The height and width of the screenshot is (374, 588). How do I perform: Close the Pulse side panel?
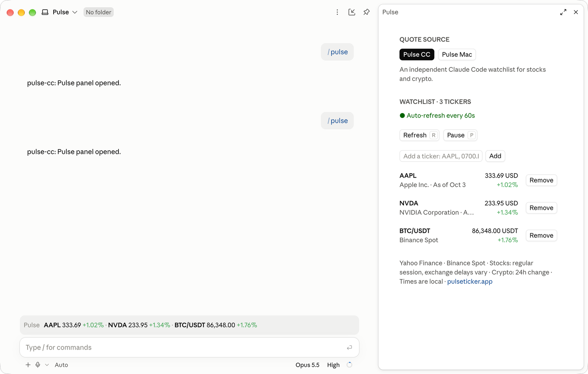coord(576,12)
